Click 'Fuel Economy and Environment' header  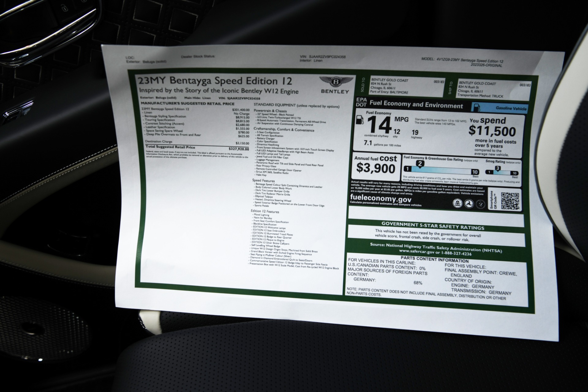coord(416,105)
